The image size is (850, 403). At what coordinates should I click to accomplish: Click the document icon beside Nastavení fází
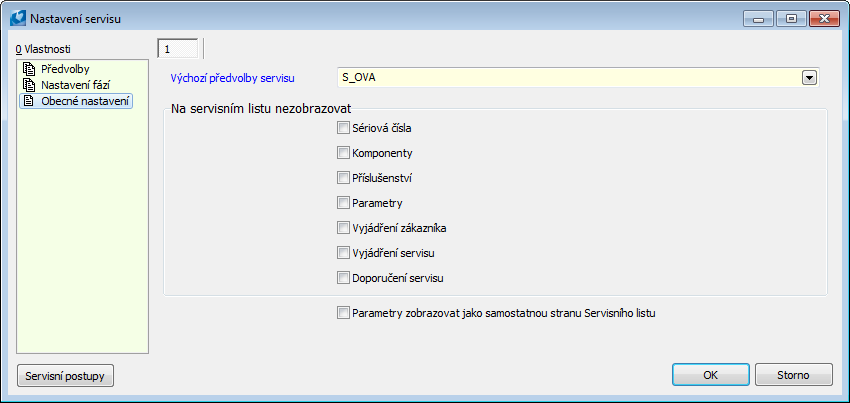(x=29, y=85)
